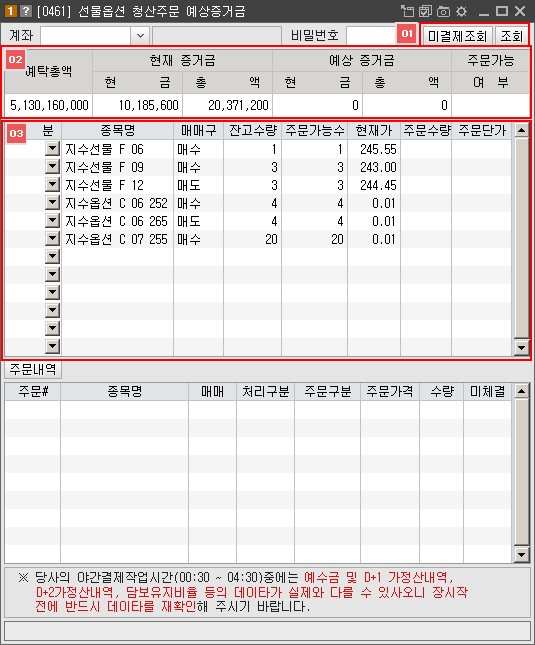Screen dimensions: 535x645
Task: Select the 주문내역 tab
Action: point(33,369)
